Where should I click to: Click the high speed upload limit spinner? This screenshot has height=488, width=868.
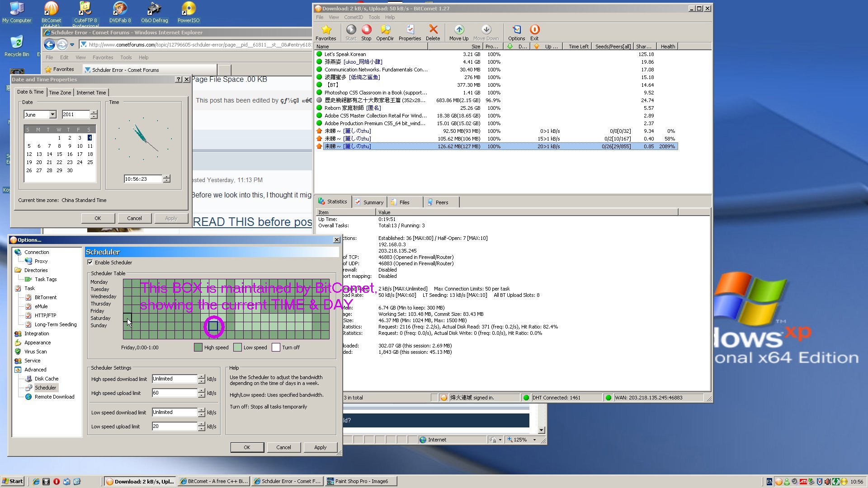click(x=202, y=393)
